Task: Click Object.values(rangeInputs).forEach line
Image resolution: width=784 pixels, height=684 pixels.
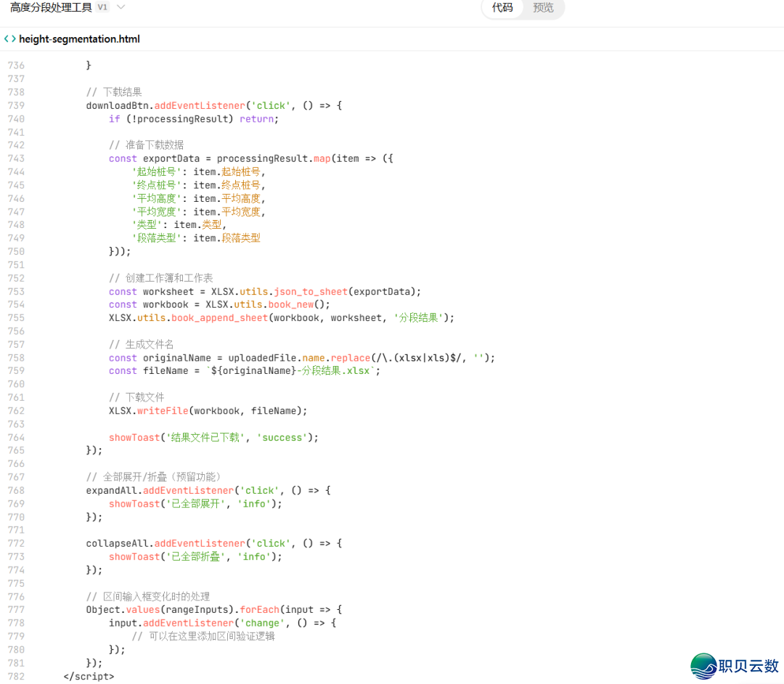Action: (x=214, y=609)
